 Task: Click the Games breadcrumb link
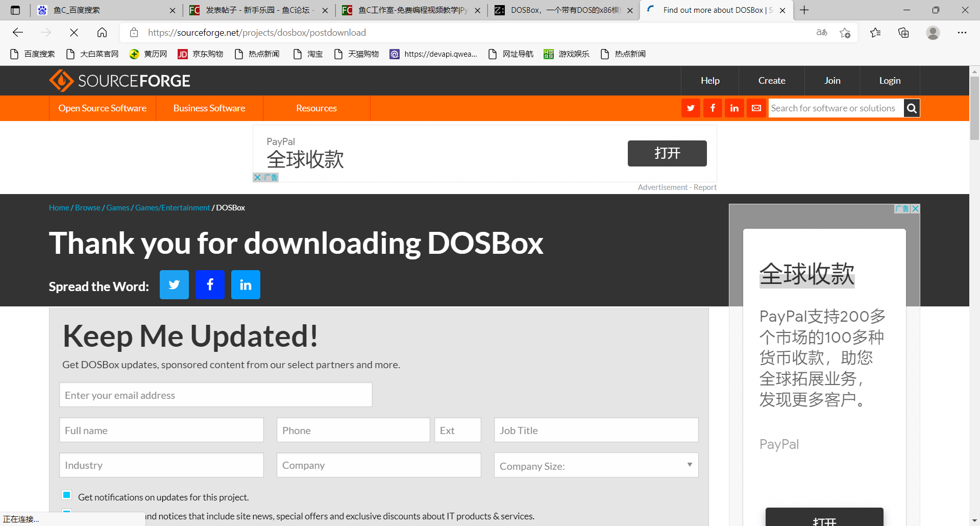click(118, 208)
